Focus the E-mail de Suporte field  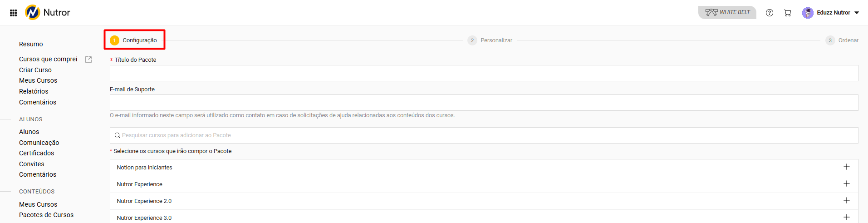(484, 103)
